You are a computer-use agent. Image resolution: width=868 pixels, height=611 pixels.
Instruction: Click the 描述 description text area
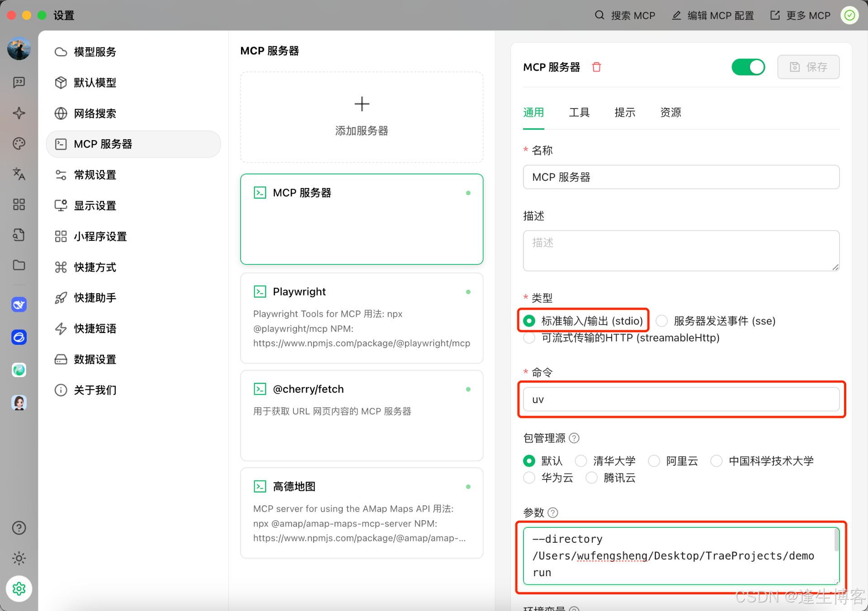[x=681, y=251]
